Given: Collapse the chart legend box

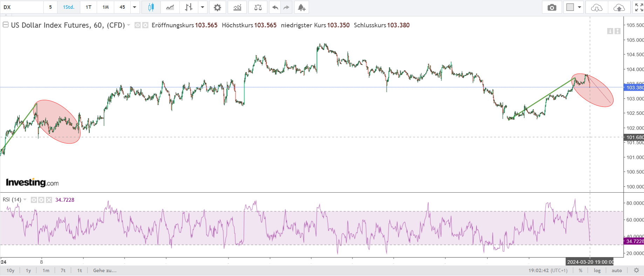Looking at the screenshot, I should 6,25.
